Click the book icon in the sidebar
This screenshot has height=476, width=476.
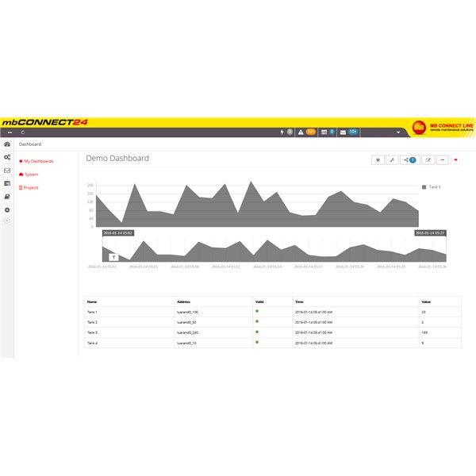(x=7, y=196)
